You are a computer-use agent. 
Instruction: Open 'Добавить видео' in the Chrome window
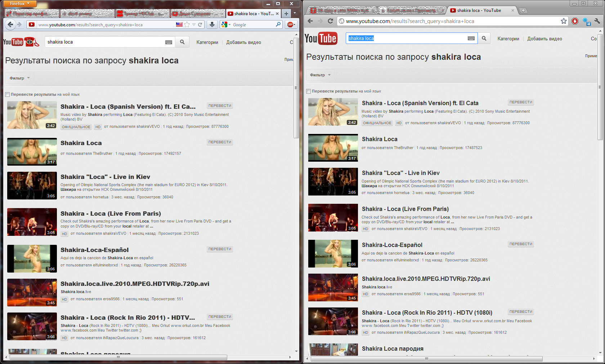[x=545, y=39]
